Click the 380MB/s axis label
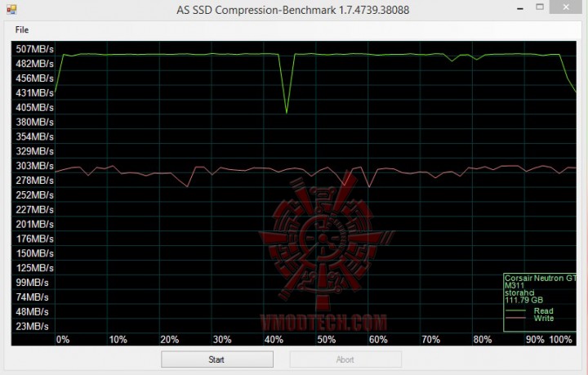The image size is (588, 375). [x=34, y=123]
